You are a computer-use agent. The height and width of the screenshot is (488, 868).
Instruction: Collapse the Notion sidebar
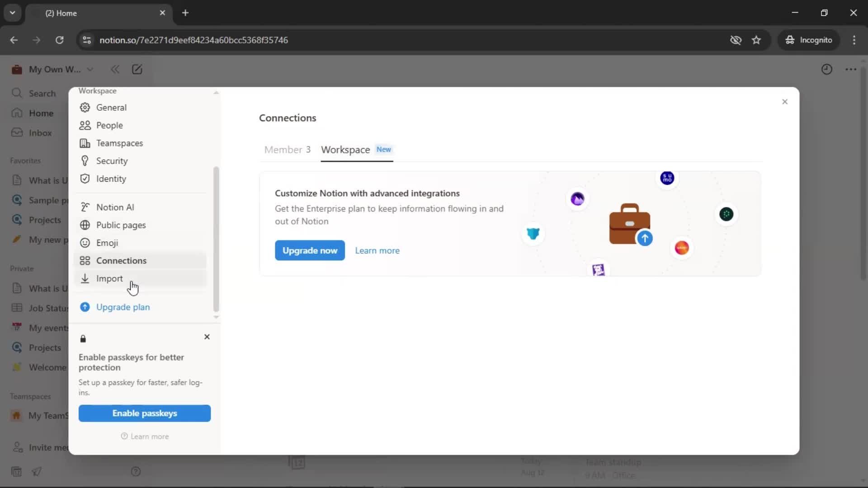[115, 69]
